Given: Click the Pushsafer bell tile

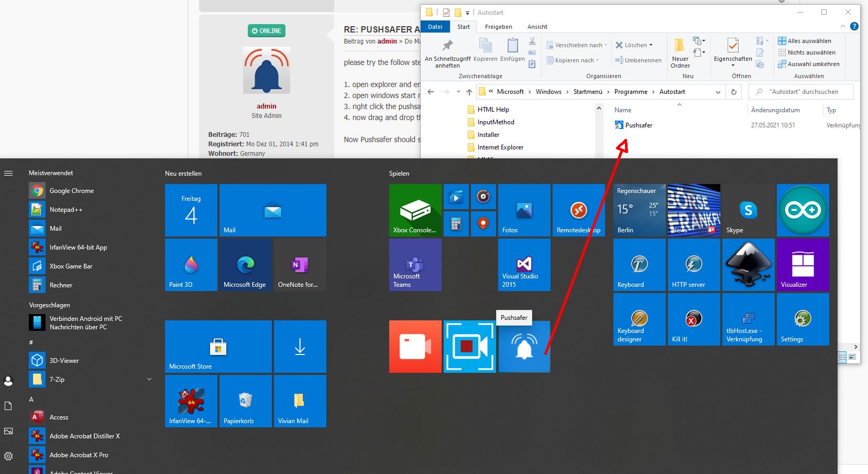Looking at the screenshot, I should [524, 347].
